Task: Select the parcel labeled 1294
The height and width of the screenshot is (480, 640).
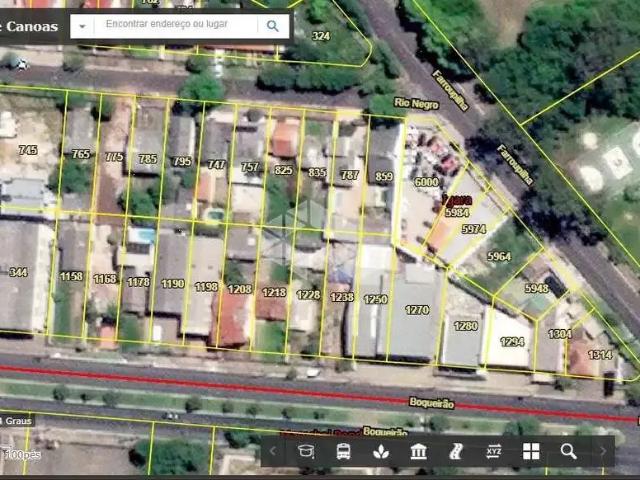Action: (512, 341)
